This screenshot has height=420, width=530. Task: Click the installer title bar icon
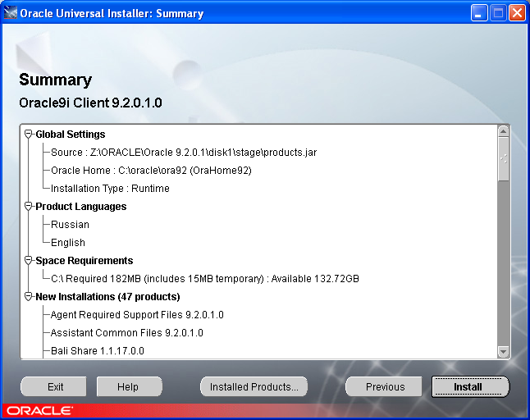(10, 13)
